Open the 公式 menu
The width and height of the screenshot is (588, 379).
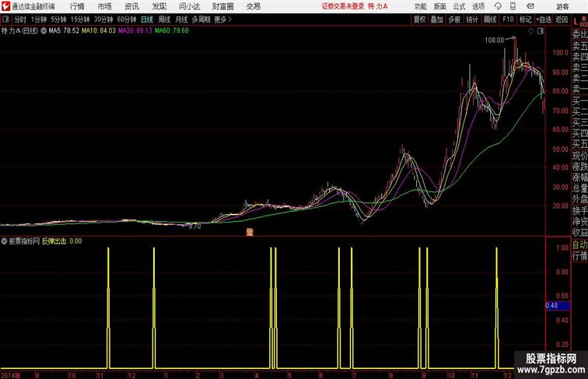[459, 6]
